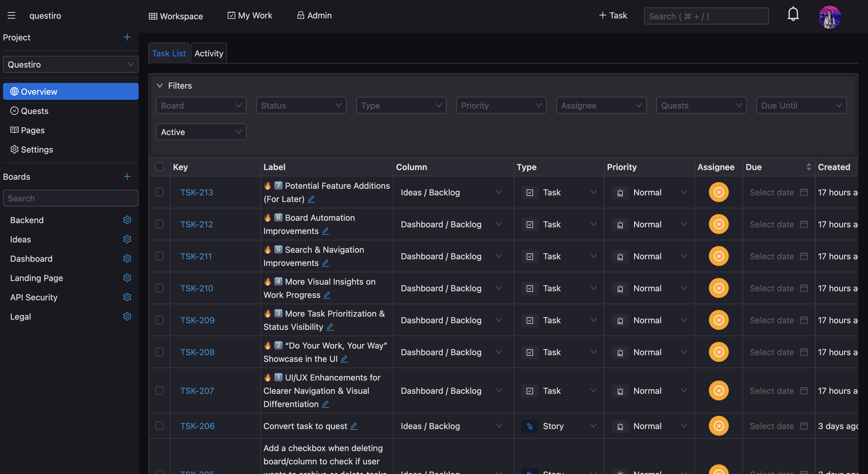
Task: Edit label of TSK-211 pencil icon
Action: (x=325, y=263)
